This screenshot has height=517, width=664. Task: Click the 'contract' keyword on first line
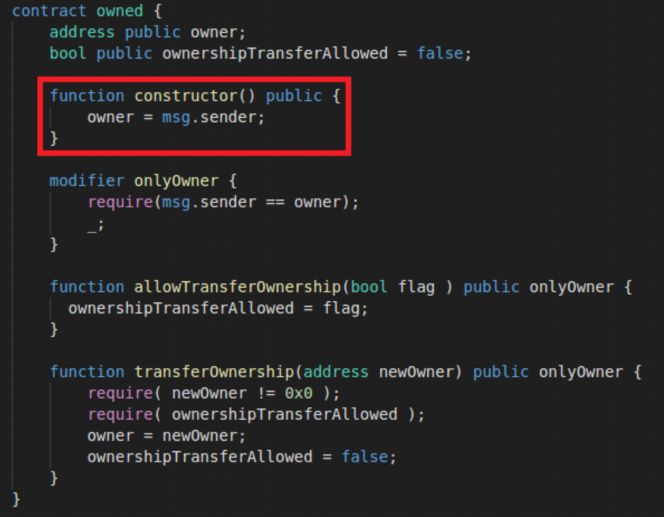pyautogui.click(x=49, y=11)
